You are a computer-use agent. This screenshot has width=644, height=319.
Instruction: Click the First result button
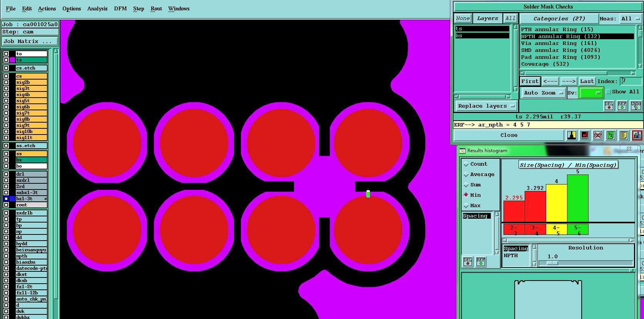pyautogui.click(x=530, y=81)
